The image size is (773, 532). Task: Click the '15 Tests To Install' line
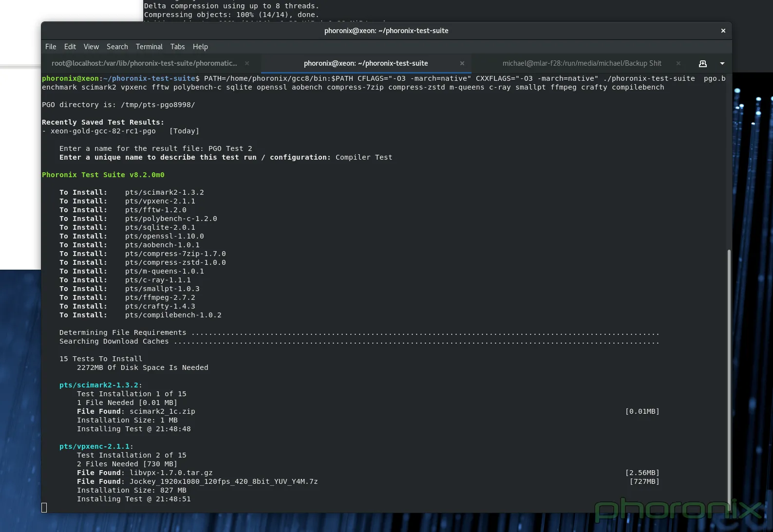[101, 359]
